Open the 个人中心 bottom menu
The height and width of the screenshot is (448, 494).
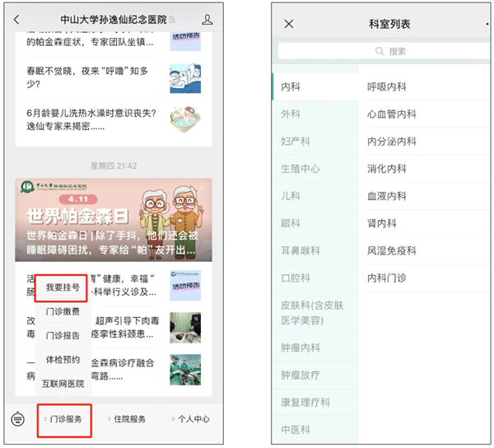191,419
